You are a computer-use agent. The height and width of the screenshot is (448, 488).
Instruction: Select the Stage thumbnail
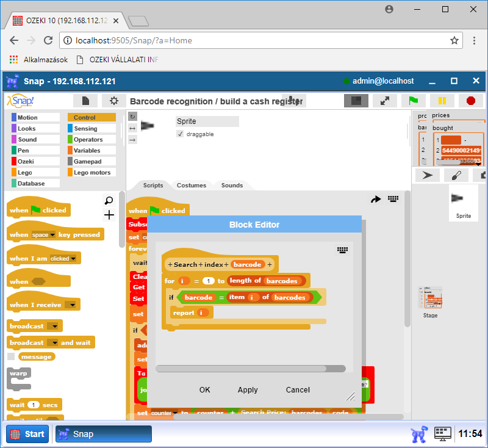coord(430,302)
